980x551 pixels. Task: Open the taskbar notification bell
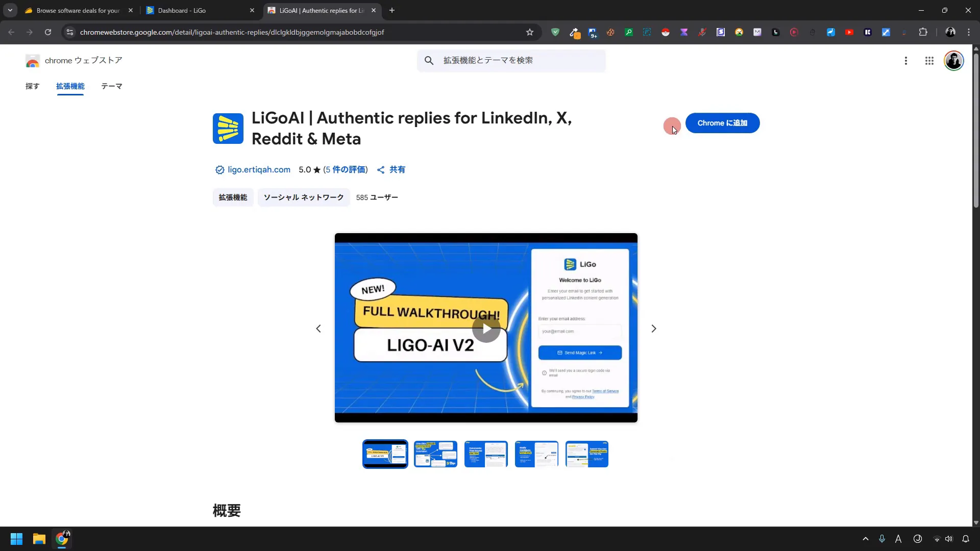[x=966, y=539]
